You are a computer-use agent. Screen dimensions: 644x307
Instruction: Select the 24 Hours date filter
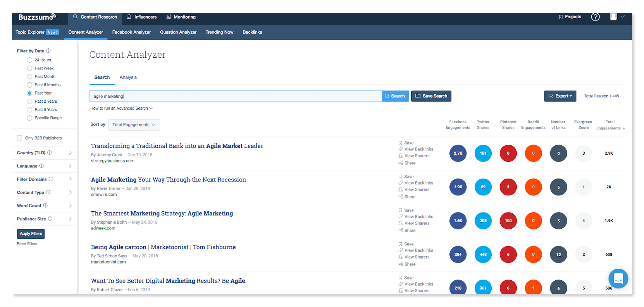coord(29,60)
